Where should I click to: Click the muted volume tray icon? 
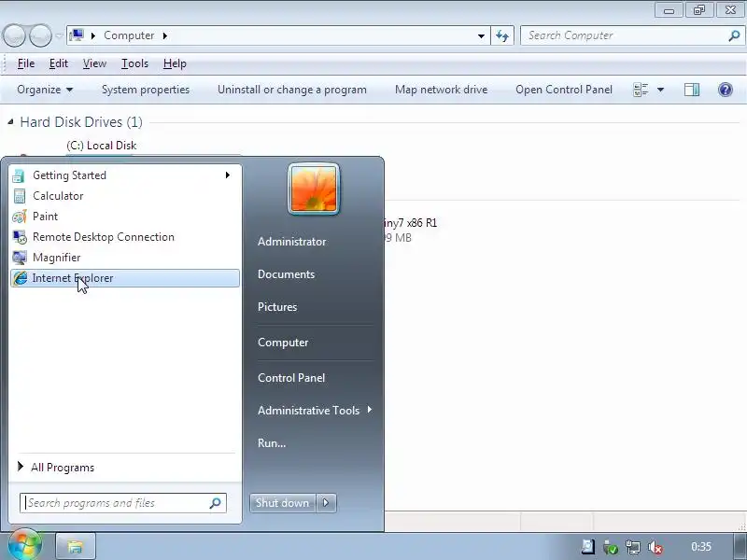coord(655,548)
